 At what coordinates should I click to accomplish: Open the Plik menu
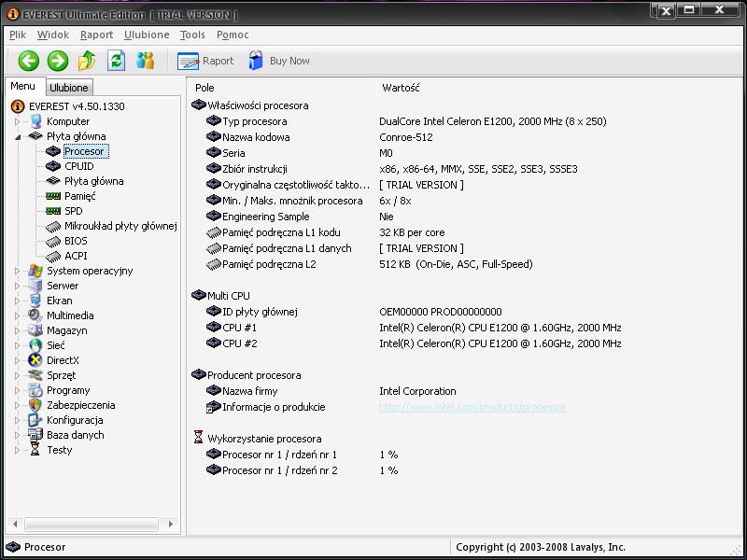tap(18, 35)
